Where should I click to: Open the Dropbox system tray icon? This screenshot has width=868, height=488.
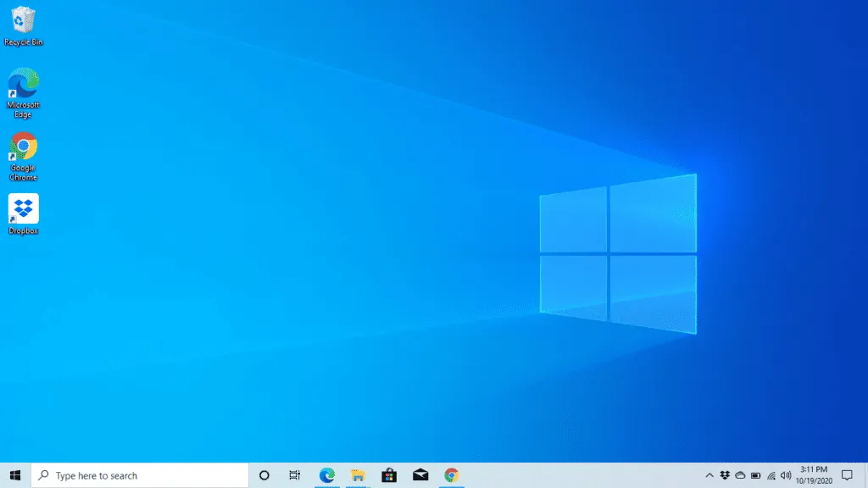[x=725, y=475]
